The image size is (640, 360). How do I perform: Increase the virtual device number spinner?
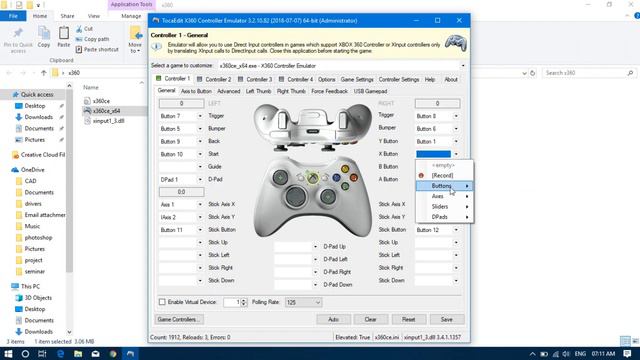(x=244, y=300)
